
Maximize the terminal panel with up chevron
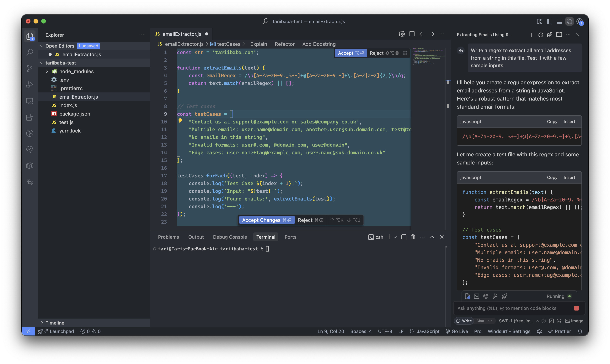pyautogui.click(x=432, y=237)
